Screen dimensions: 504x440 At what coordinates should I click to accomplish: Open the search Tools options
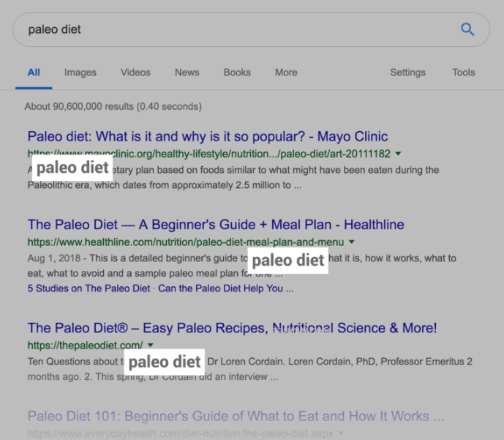click(x=463, y=72)
